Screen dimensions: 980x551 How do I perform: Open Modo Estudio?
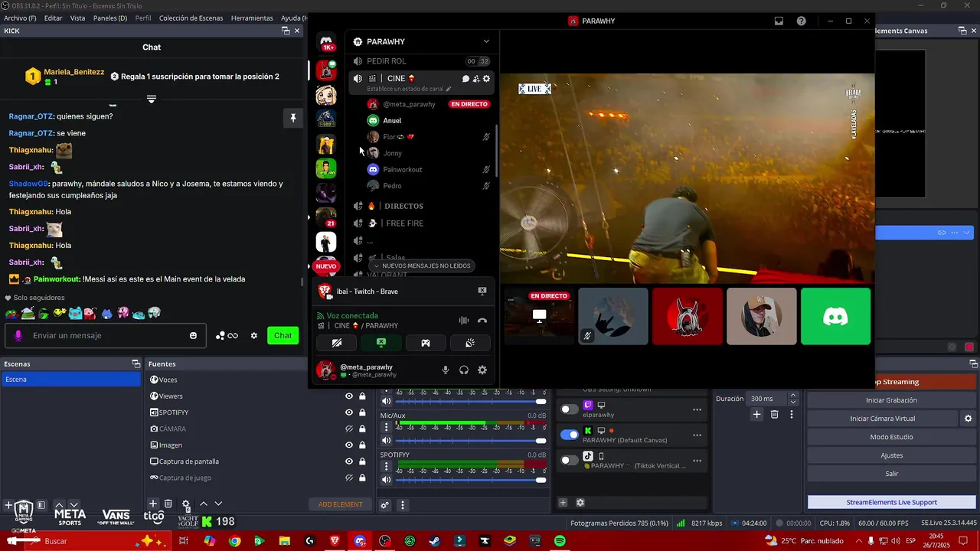tap(891, 437)
